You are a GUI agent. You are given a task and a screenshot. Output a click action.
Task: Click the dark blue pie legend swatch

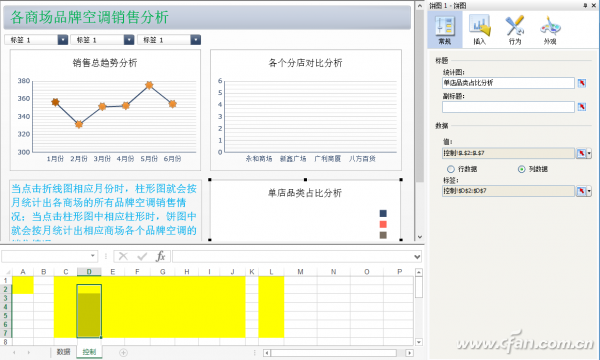[x=383, y=213]
